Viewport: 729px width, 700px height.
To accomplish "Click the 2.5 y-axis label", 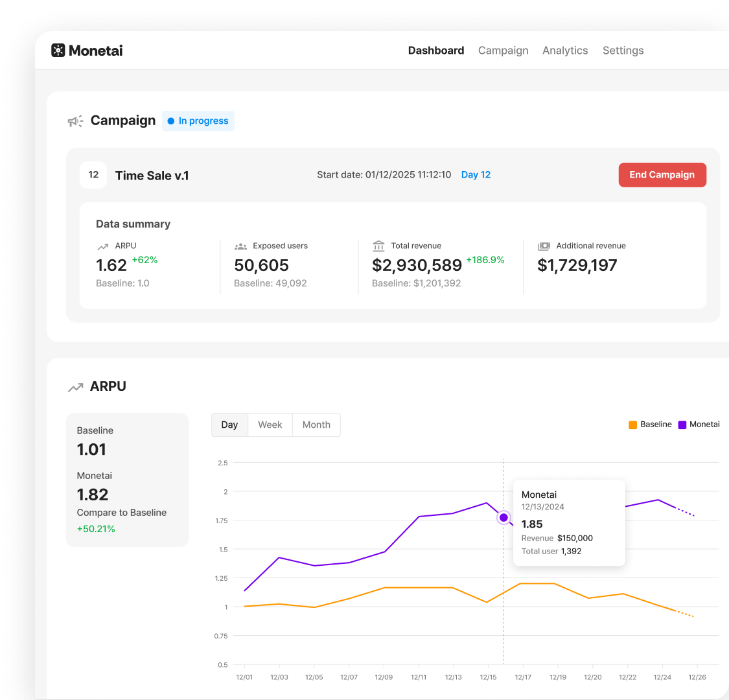I will point(223,463).
